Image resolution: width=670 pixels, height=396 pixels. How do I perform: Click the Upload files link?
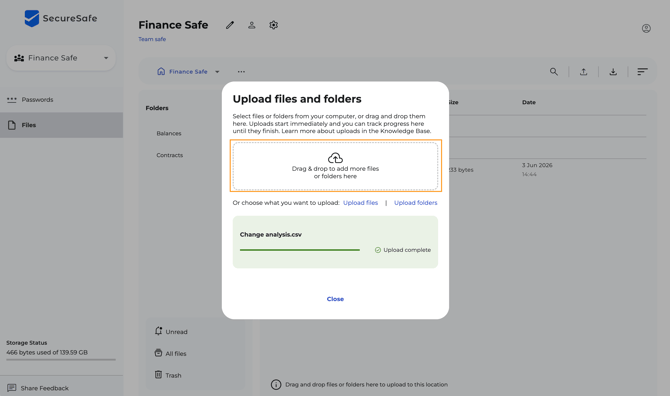[x=360, y=203]
